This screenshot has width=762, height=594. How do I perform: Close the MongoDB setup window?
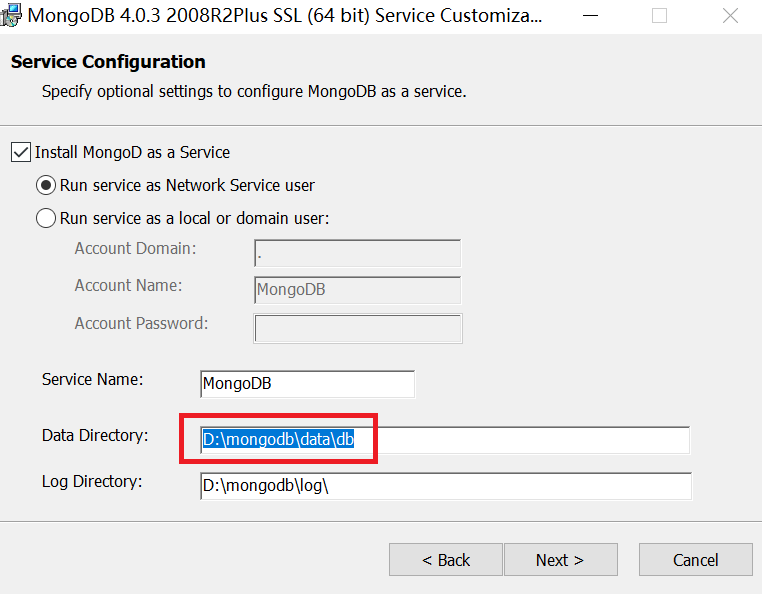point(731,16)
